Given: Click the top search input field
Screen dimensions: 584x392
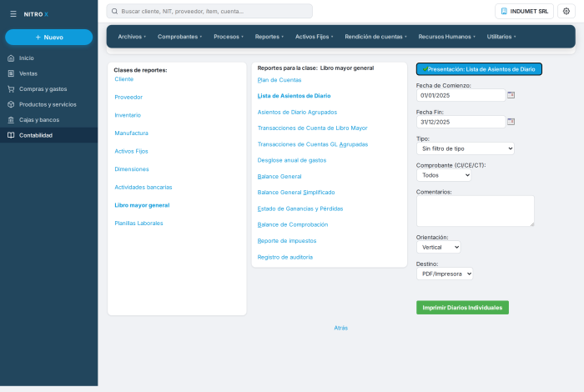Looking at the screenshot, I should tap(209, 11).
